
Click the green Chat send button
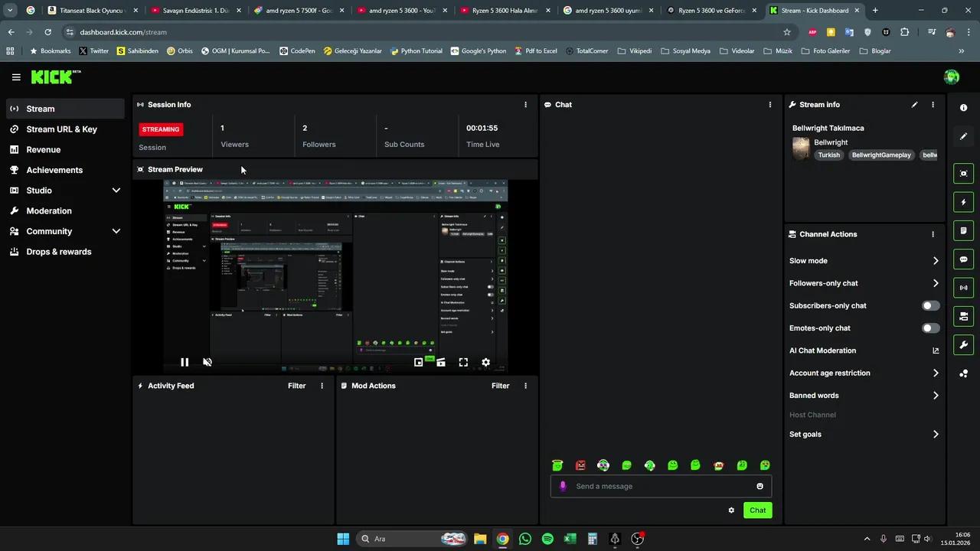click(x=757, y=510)
